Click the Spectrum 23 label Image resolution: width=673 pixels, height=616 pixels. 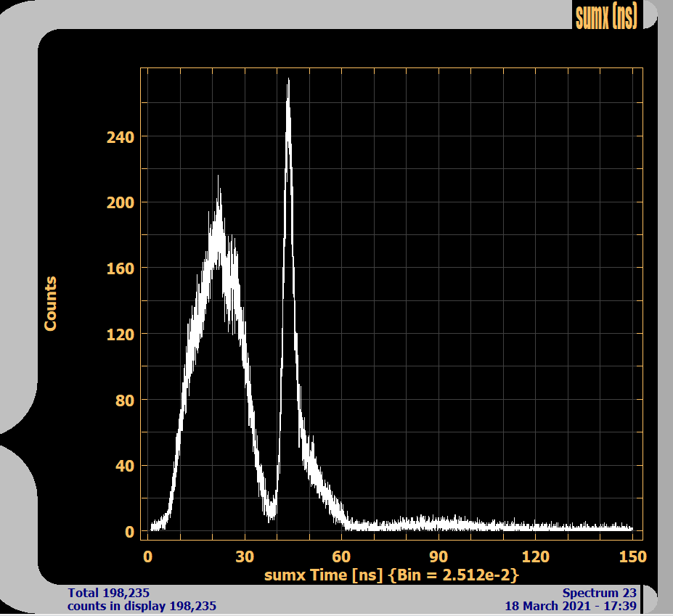599,593
